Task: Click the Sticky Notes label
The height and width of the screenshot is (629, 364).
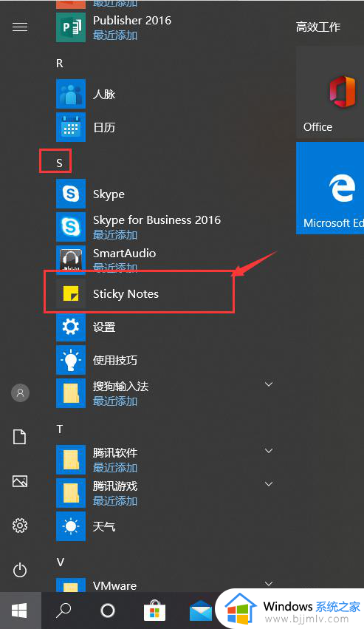Action: pyautogui.click(x=126, y=294)
